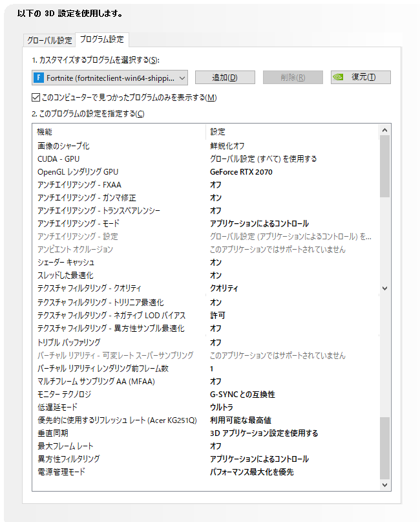The image size is (420, 522).
Task: Click パフォーマンス最大化を優先 value
Action: coord(252,472)
